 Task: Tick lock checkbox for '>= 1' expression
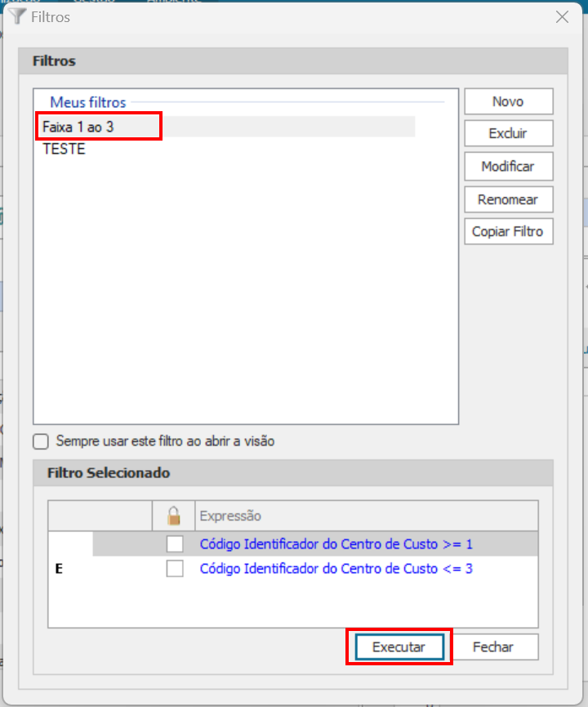coord(175,544)
